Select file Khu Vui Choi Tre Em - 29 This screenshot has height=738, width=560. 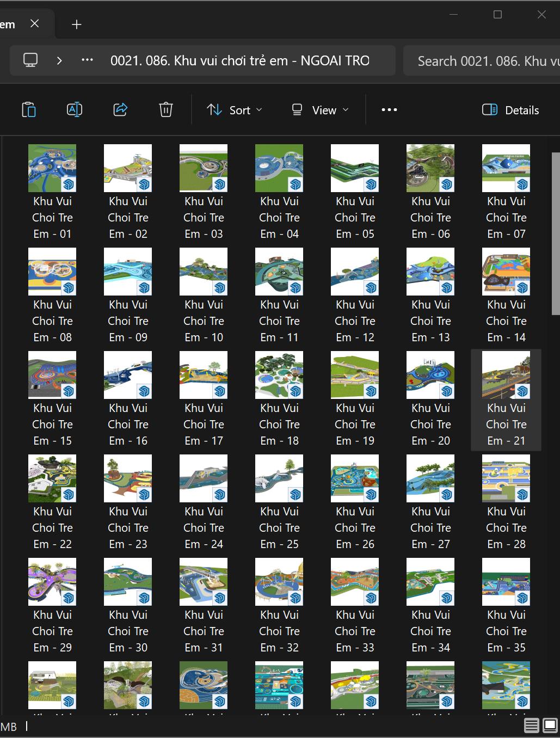pyautogui.click(x=52, y=605)
